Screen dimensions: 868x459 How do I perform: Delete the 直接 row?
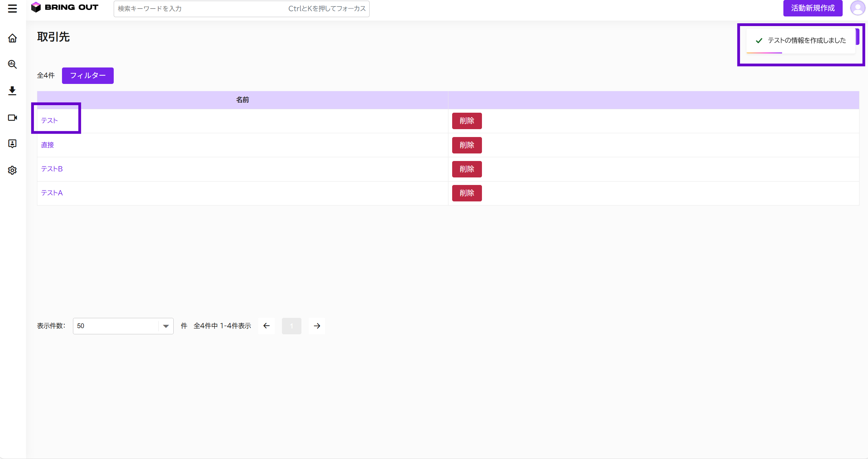point(467,145)
